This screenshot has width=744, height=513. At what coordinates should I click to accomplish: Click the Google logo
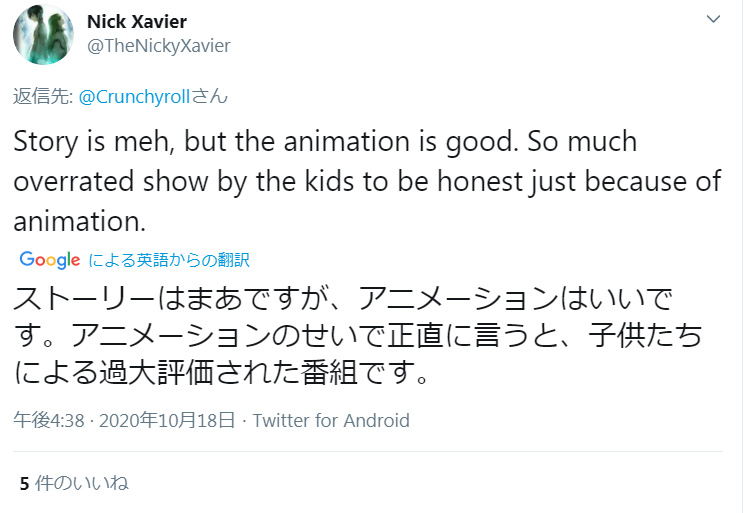pos(50,260)
